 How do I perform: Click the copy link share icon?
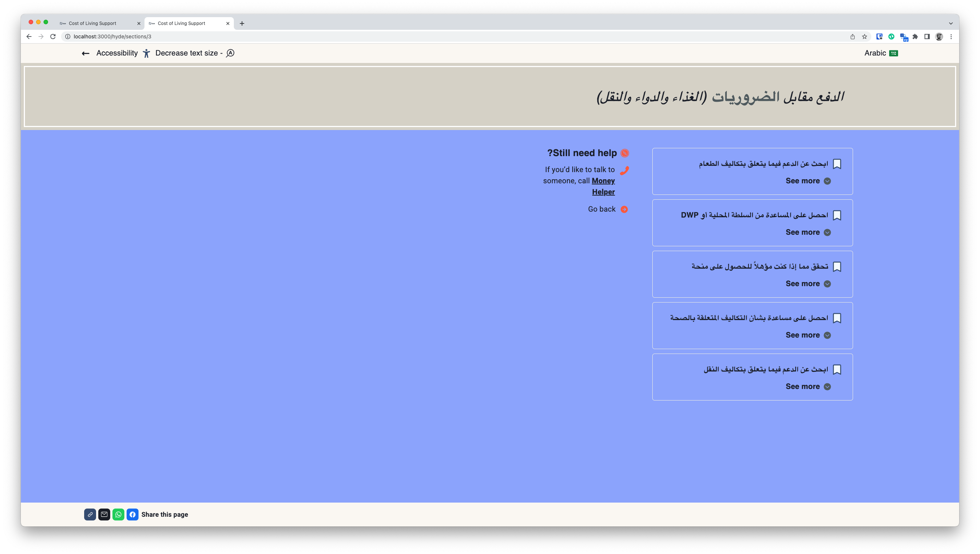coord(90,515)
